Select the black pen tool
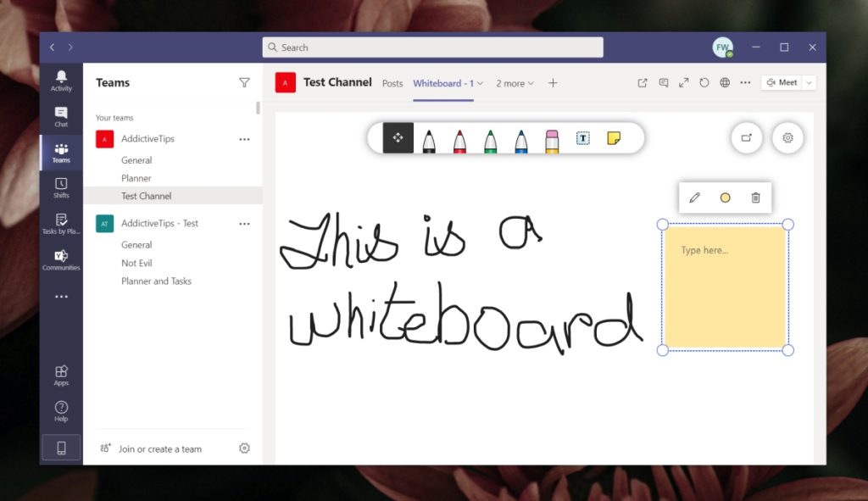The height and width of the screenshot is (501, 868). coord(428,139)
